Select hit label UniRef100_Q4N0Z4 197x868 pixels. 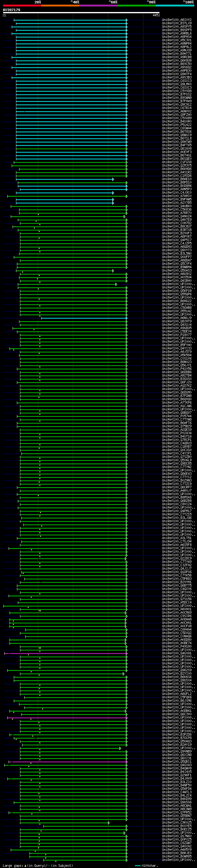point(176,216)
